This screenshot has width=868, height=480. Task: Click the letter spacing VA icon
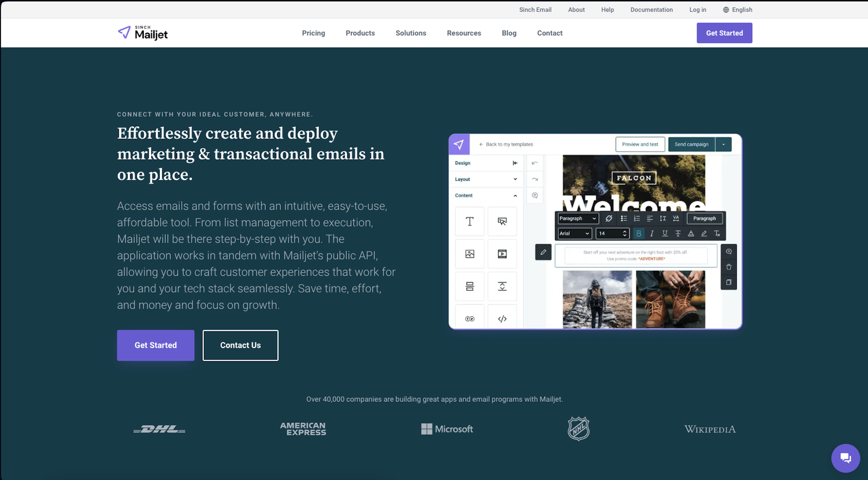click(x=676, y=219)
